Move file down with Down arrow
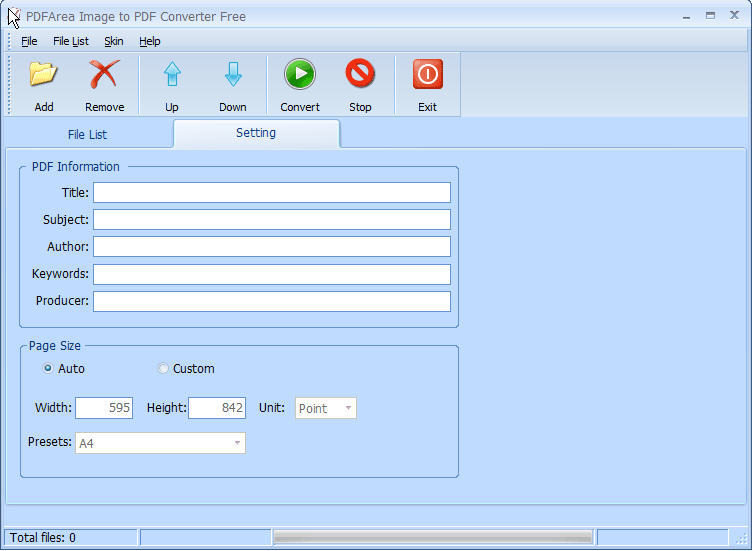Image resolution: width=752 pixels, height=551 pixels. coord(233,75)
